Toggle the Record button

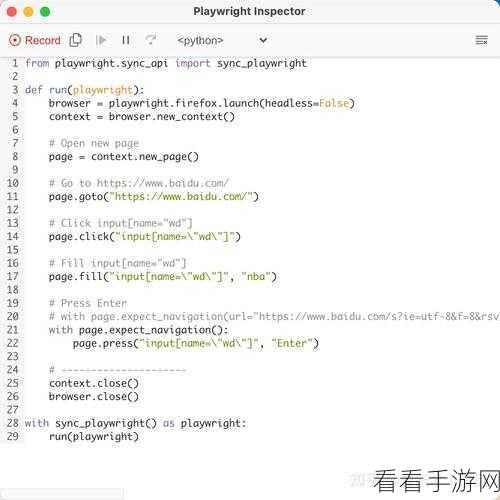pyautogui.click(x=35, y=40)
